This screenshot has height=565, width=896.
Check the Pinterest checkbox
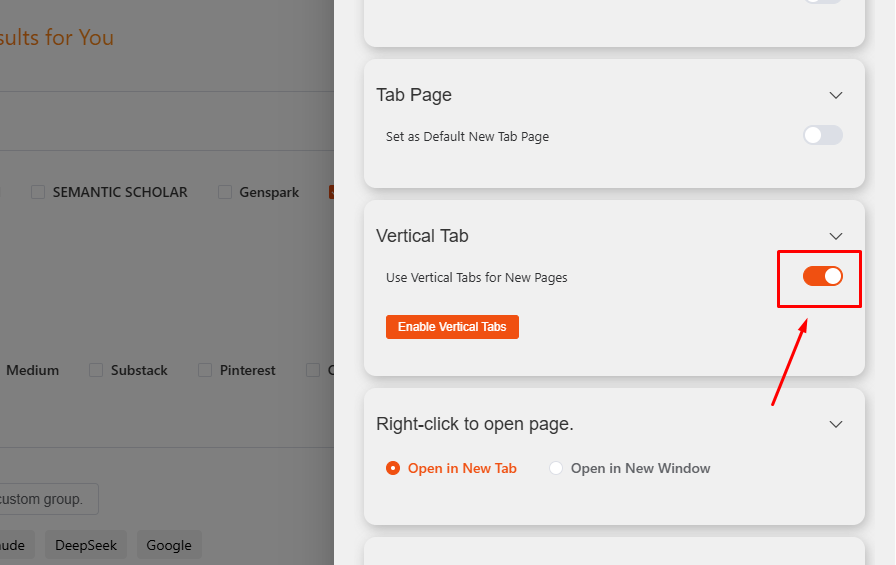(x=205, y=370)
